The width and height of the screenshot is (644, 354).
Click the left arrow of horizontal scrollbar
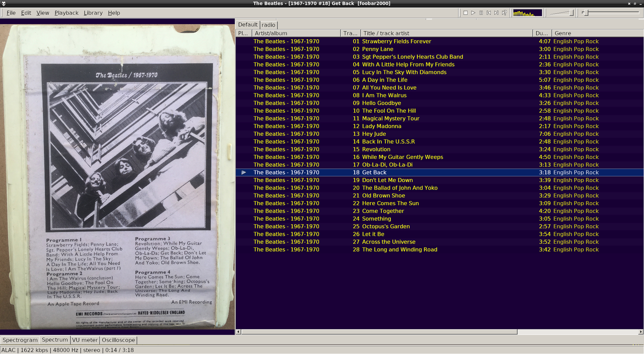click(238, 332)
